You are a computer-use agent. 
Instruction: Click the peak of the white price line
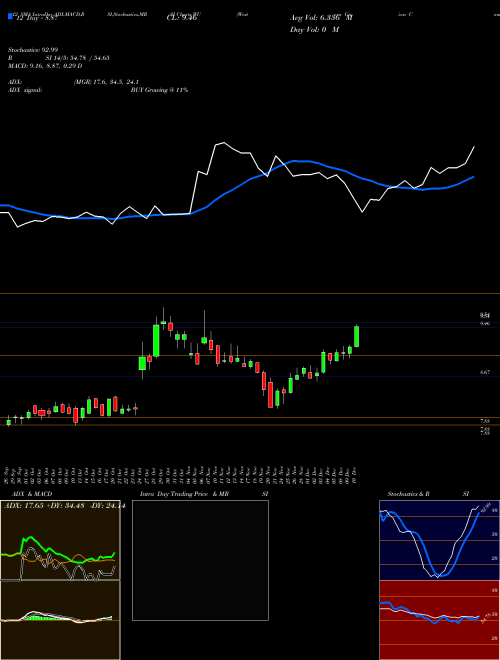click(x=223, y=143)
